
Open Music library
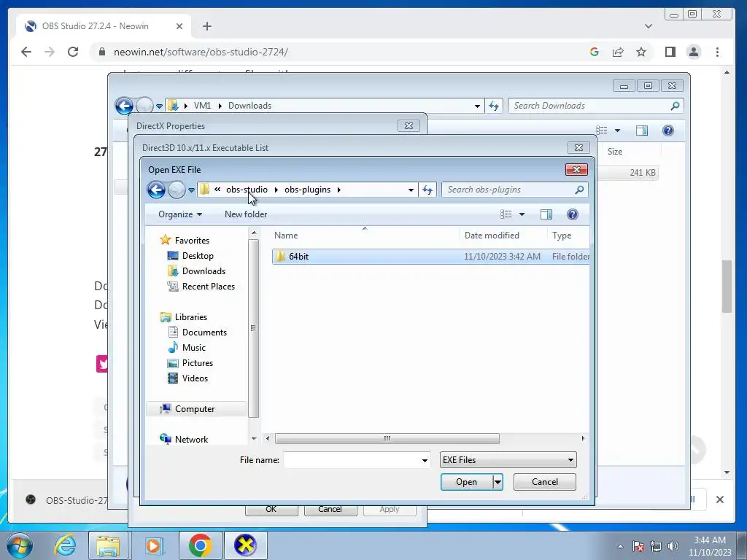[193, 348]
